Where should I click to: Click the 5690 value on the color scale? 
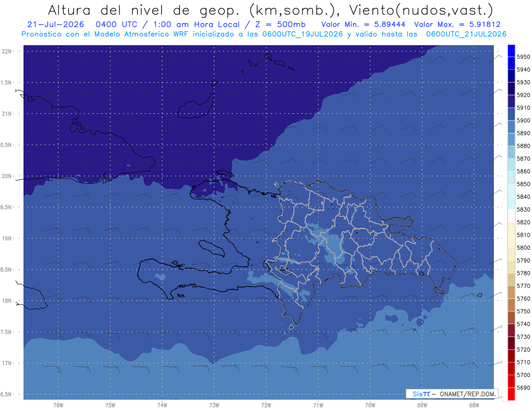[523, 388]
